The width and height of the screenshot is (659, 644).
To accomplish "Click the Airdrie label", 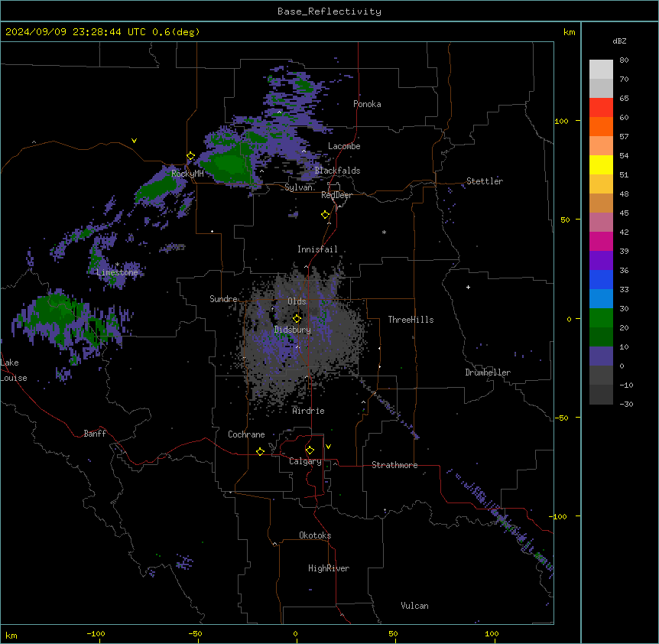I will 308,411.
